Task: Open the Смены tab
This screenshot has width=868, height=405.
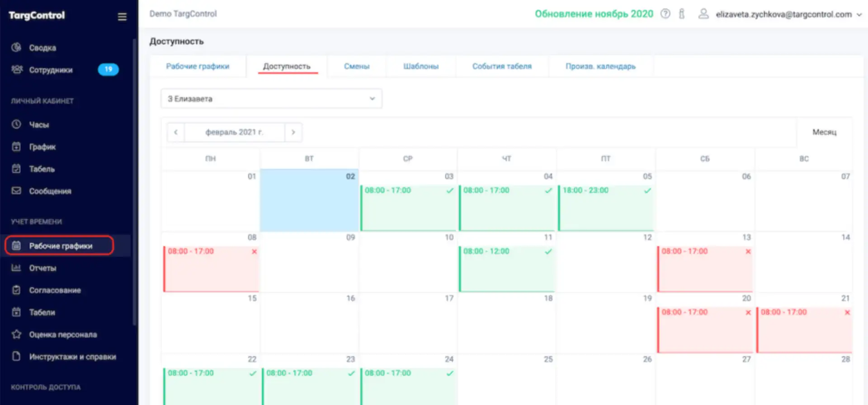Action: (x=357, y=66)
